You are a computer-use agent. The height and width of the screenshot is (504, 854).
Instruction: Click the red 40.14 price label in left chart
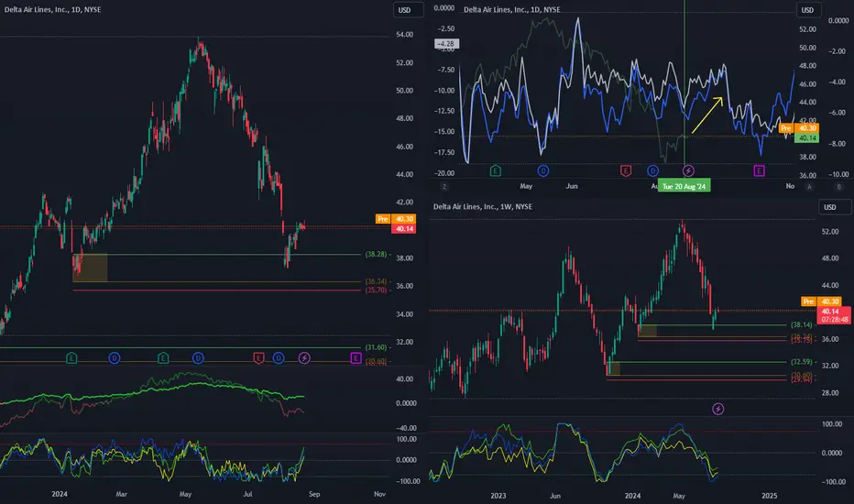point(403,229)
